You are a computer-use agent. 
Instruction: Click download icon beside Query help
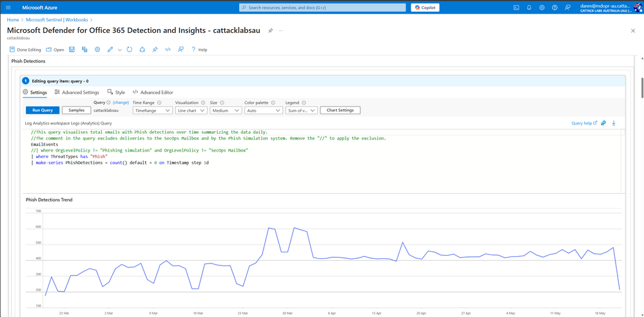tap(614, 123)
